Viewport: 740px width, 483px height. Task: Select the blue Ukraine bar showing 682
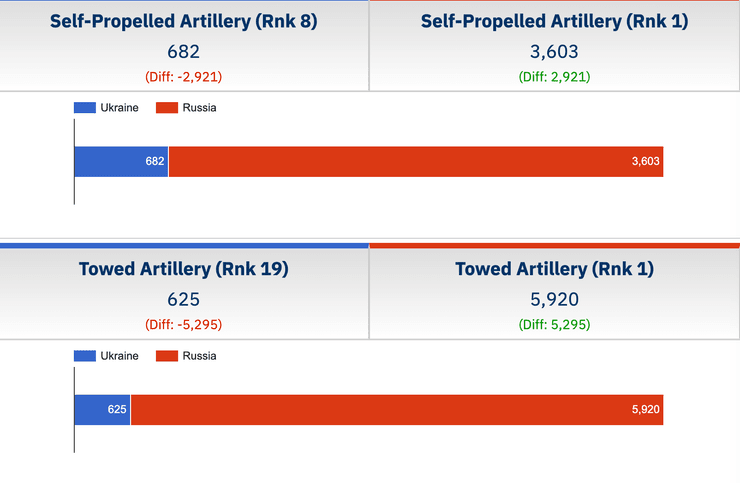pyautogui.click(x=121, y=161)
